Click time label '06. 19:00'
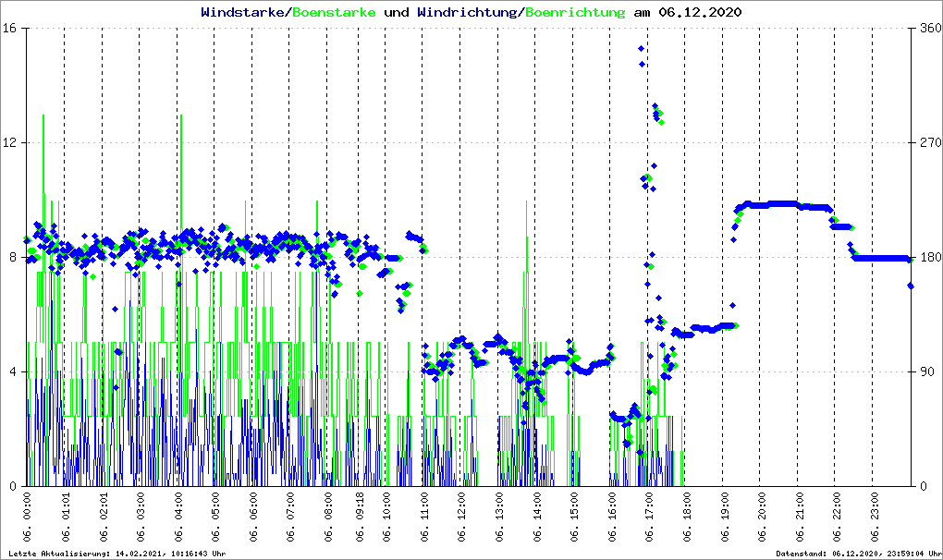Viewport: 943px width, 560px height. (724, 517)
